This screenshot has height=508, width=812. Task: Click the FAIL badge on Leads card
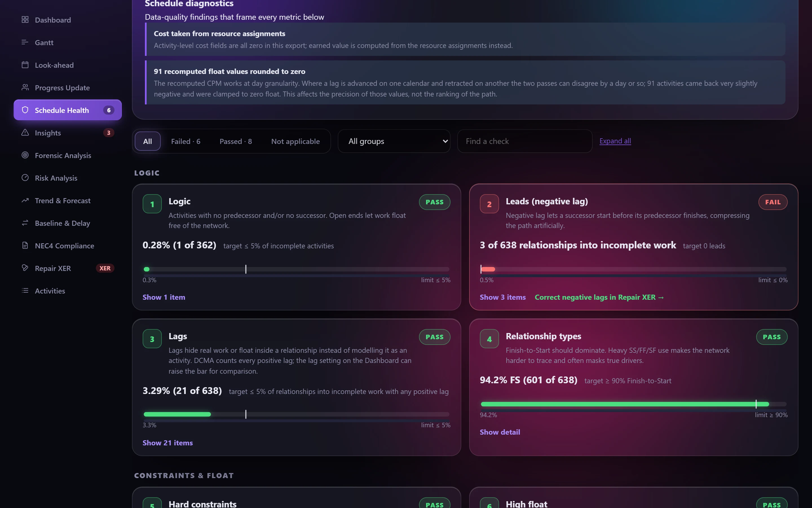click(773, 202)
